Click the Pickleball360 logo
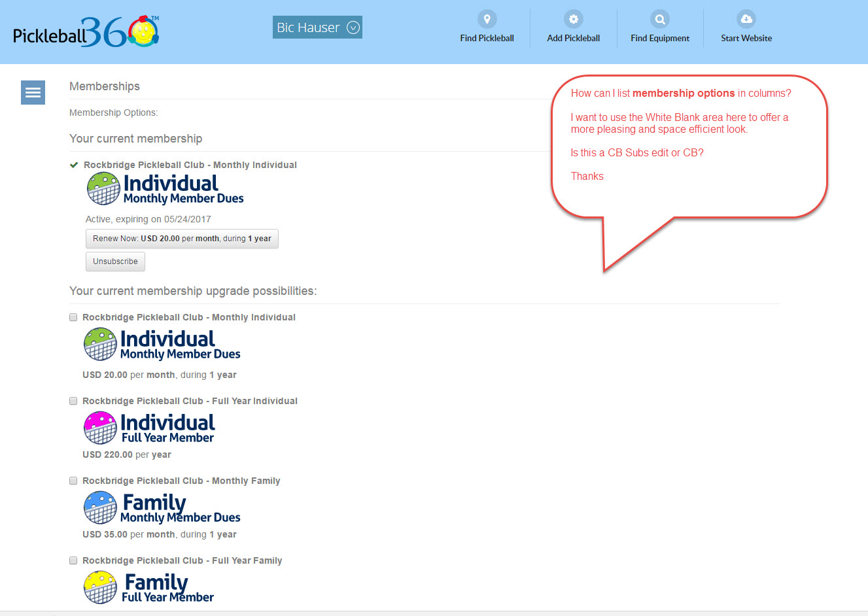868x616 pixels. pyautogui.click(x=86, y=31)
